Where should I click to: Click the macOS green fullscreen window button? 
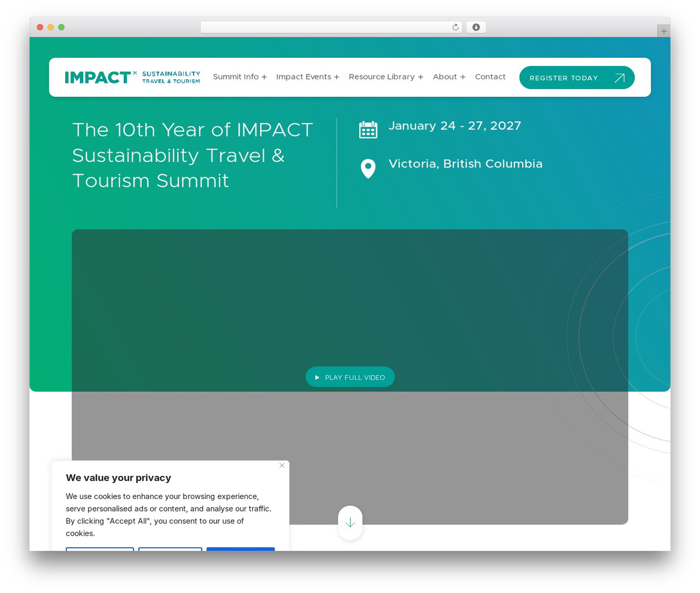61,27
